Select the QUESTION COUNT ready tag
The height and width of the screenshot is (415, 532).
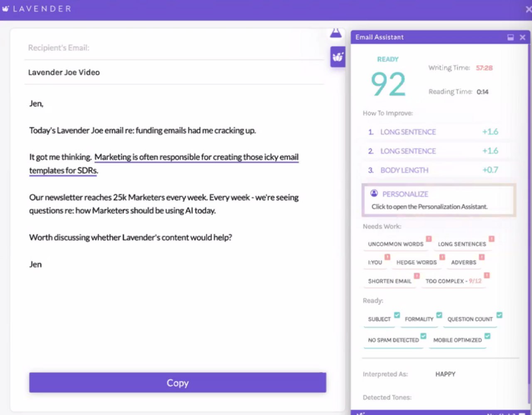tap(470, 319)
